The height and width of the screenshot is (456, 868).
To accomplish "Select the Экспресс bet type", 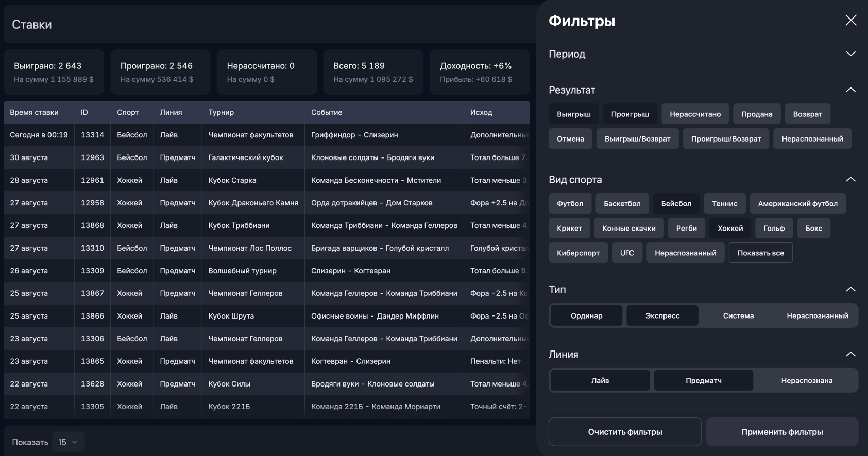I will [662, 316].
